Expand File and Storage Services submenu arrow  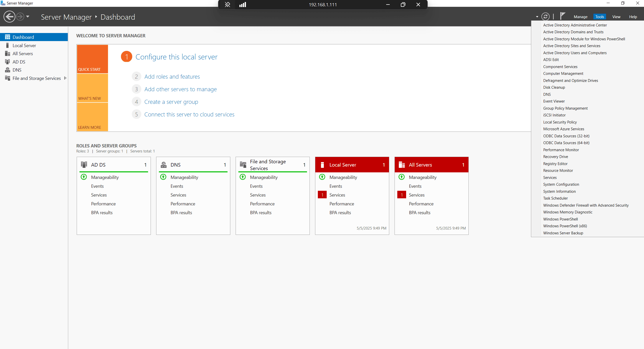[x=65, y=78]
